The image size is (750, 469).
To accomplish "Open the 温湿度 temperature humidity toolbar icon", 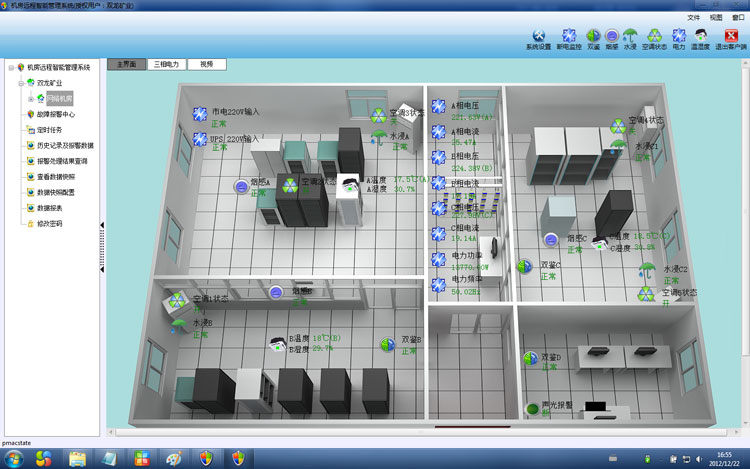I will (x=701, y=37).
